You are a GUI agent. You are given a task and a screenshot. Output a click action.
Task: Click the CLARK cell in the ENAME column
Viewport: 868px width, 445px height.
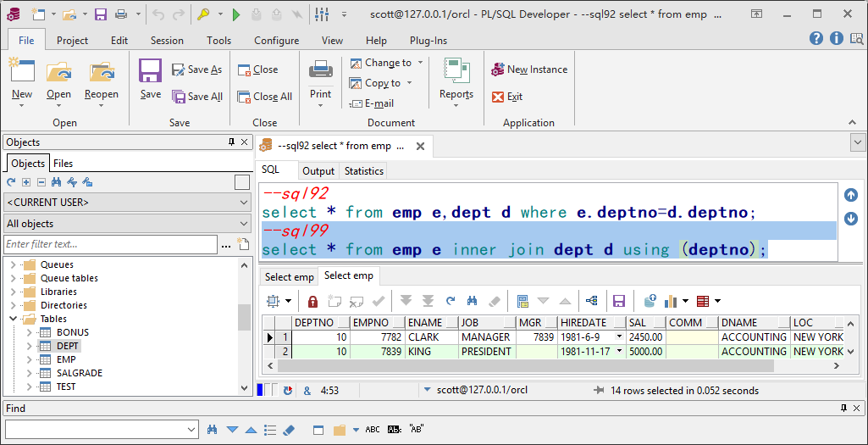432,337
